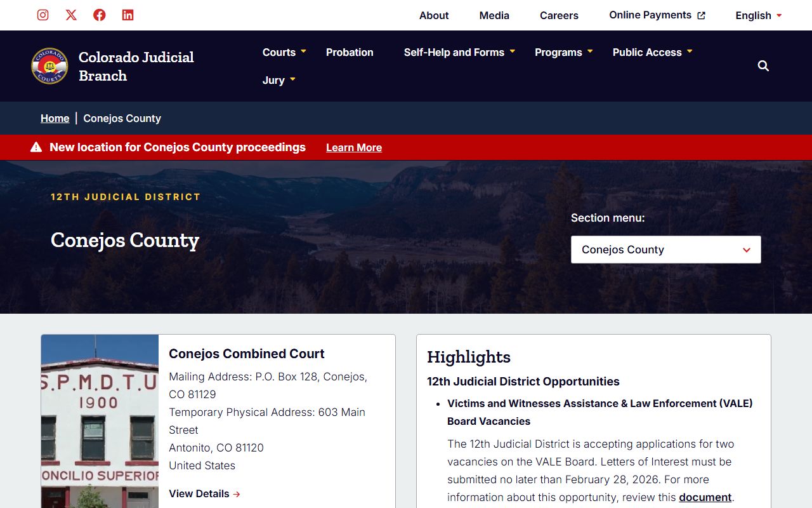Click the United States address line
Viewport: 812px width, 508px height.
pos(202,465)
